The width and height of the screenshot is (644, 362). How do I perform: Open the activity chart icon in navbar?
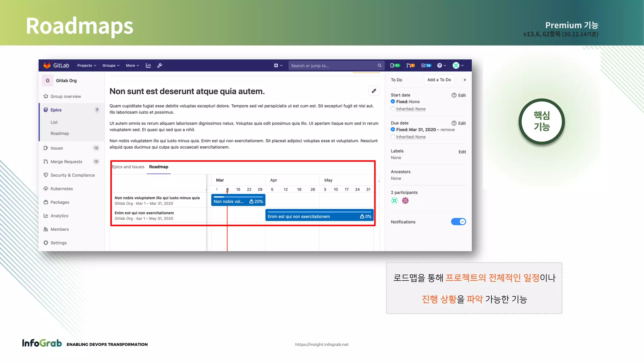point(148,65)
